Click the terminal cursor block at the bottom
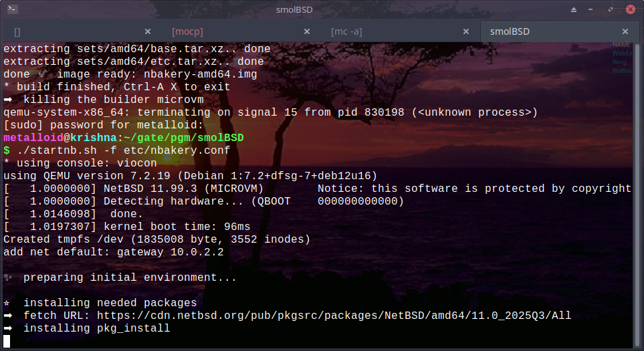 (x=7, y=341)
